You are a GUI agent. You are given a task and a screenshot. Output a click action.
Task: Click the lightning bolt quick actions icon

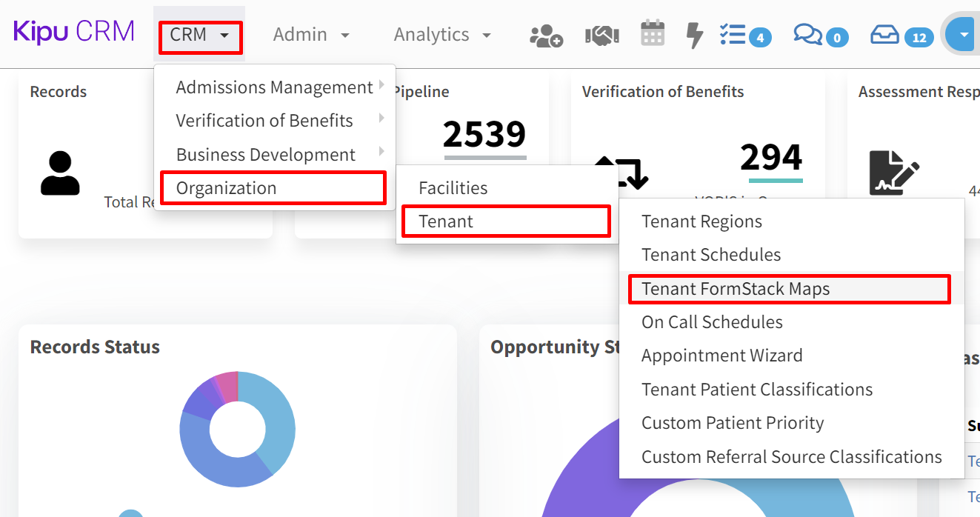pyautogui.click(x=693, y=34)
